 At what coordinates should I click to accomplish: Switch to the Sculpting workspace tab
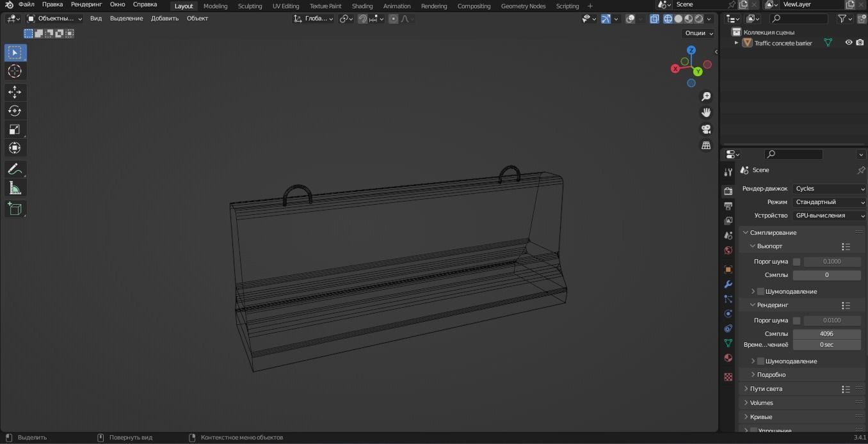pyautogui.click(x=250, y=6)
